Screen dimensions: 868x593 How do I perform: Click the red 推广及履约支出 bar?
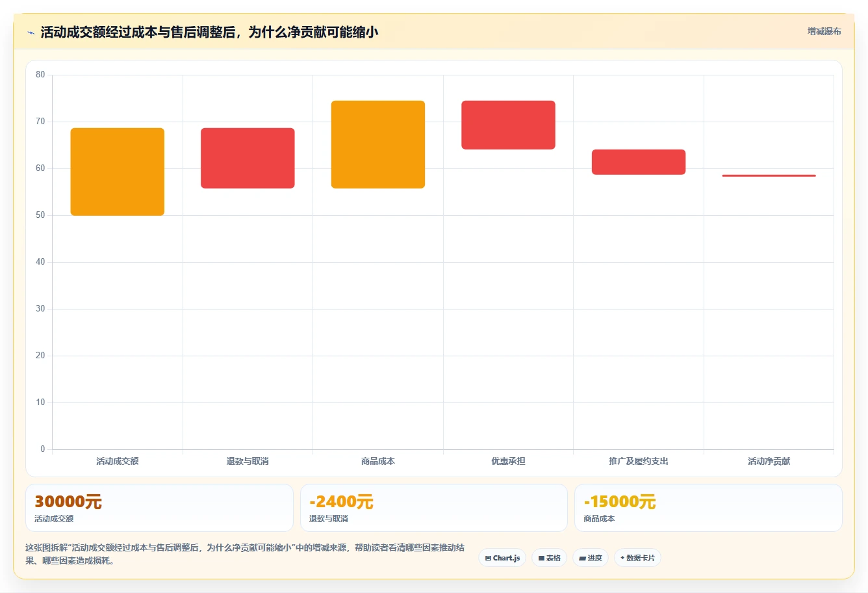(639, 162)
